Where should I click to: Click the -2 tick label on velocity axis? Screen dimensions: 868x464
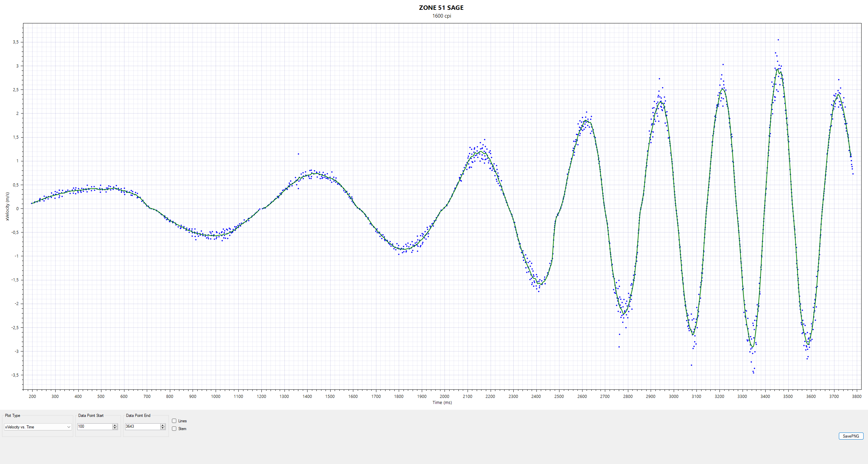point(16,303)
